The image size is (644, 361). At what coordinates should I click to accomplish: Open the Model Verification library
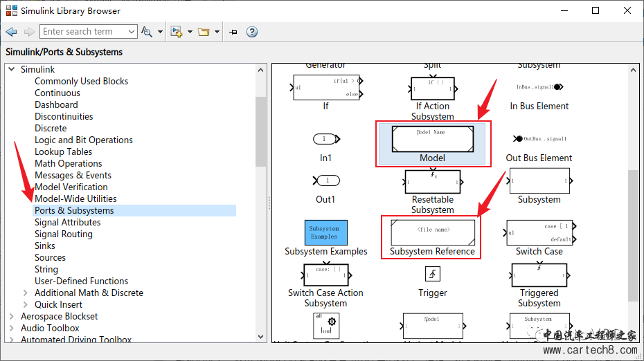[x=71, y=187]
